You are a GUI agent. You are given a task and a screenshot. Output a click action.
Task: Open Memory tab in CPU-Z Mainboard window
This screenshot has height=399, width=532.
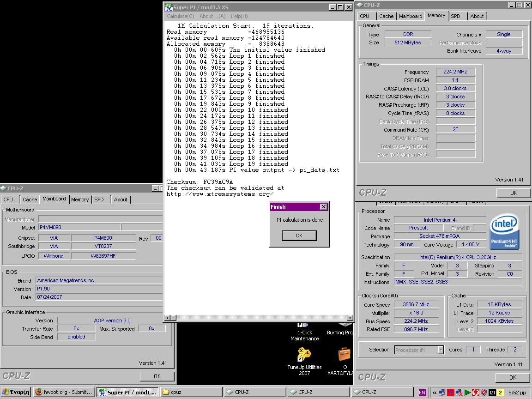(x=80, y=199)
